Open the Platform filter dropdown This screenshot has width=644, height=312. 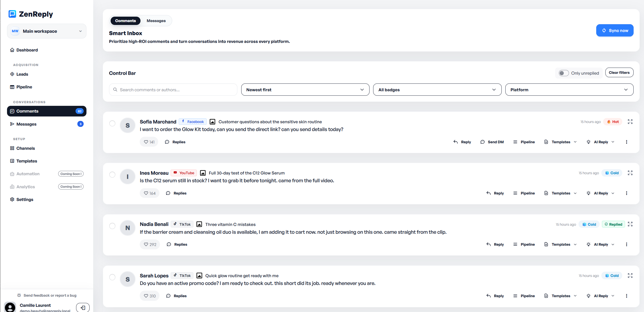[569, 90]
